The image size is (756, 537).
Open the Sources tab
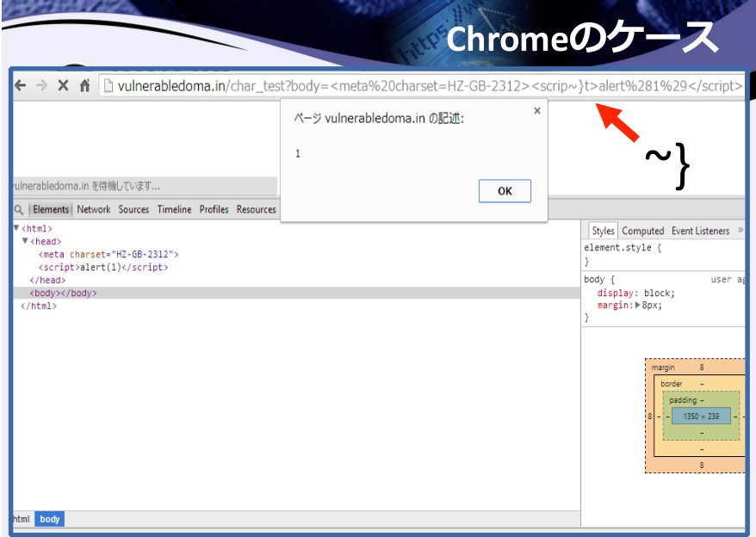133,209
